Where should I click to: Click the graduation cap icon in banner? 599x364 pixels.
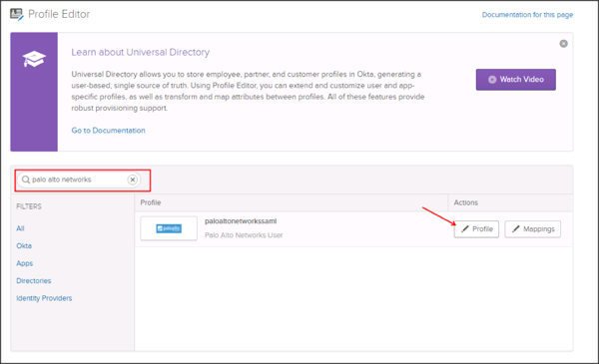point(34,59)
